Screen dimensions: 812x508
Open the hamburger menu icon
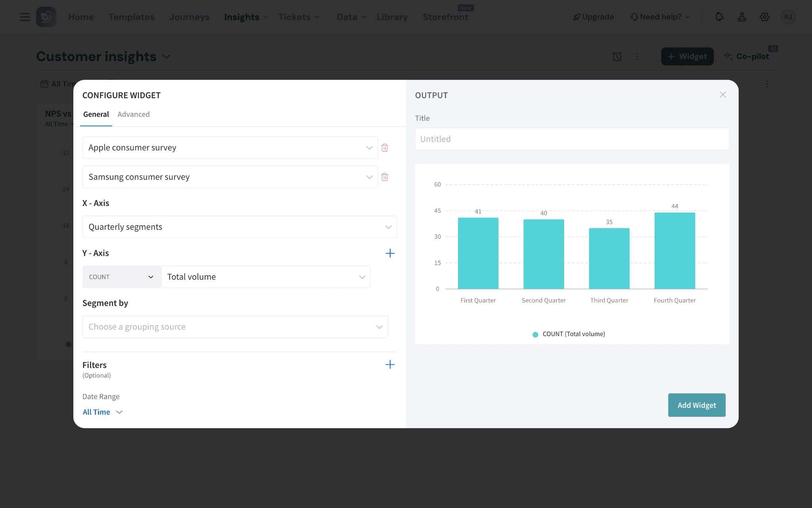pyautogui.click(x=25, y=17)
